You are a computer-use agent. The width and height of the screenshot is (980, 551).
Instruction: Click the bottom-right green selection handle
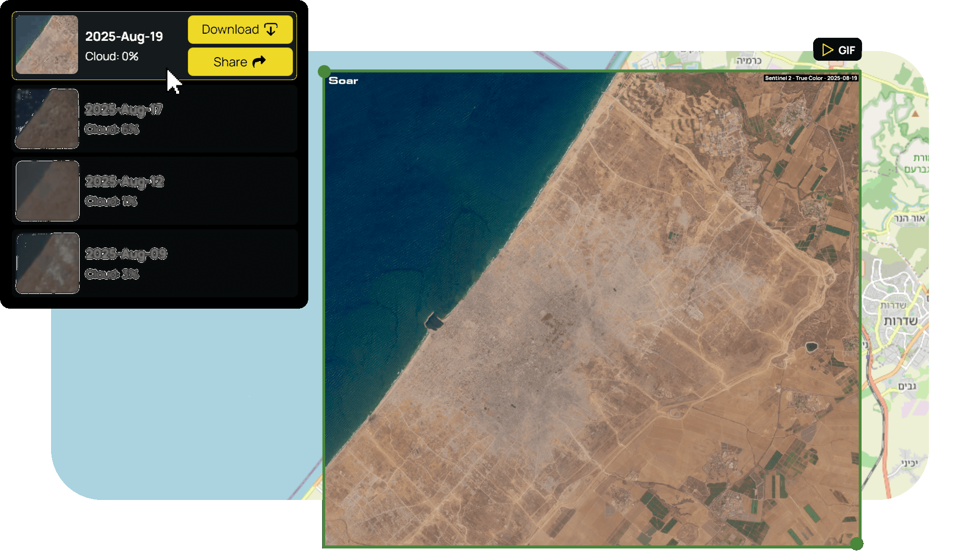coord(856,544)
